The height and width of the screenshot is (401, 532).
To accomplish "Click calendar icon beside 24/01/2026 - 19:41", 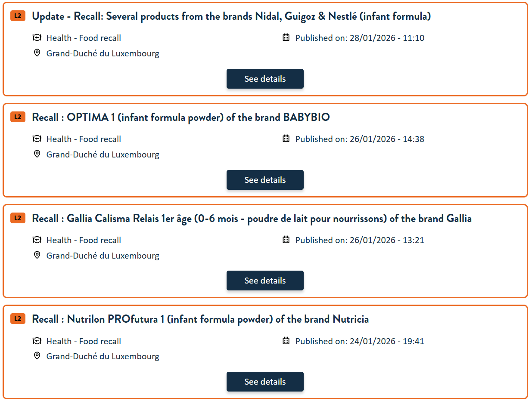I will pos(286,341).
